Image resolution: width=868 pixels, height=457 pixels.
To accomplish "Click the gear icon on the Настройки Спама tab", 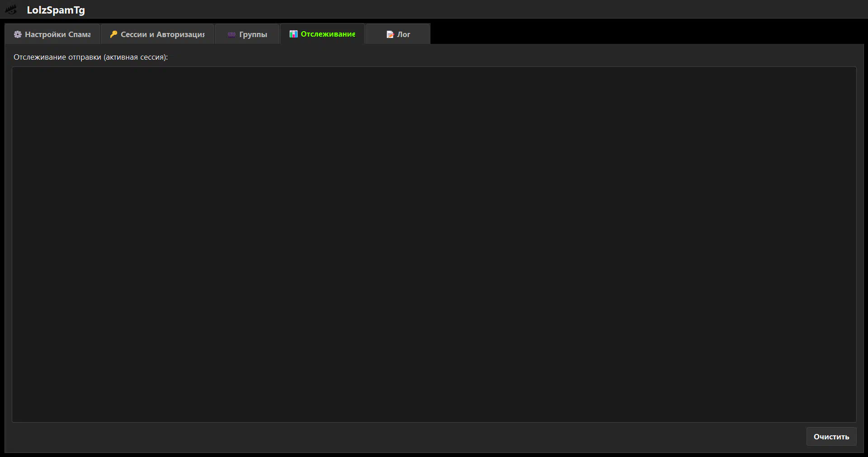I will tap(18, 34).
